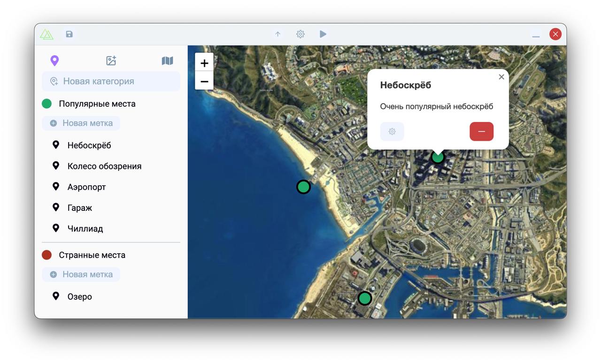Image resolution: width=601 pixels, height=364 pixels.
Task: Switch to the markers pin tab
Action: (54, 61)
